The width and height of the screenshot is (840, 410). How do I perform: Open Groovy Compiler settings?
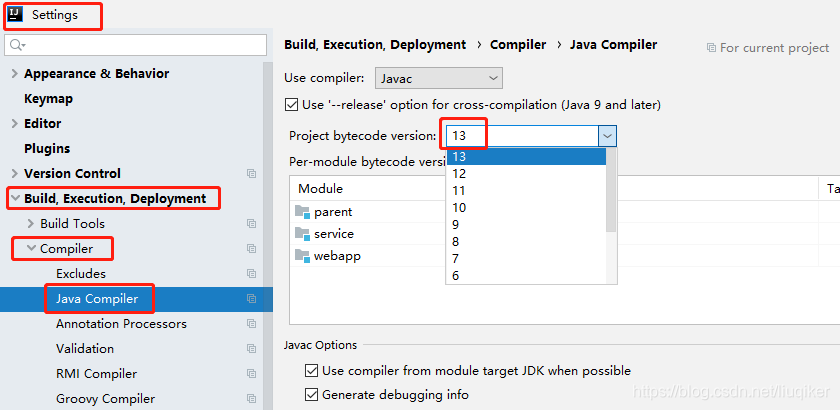106,399
